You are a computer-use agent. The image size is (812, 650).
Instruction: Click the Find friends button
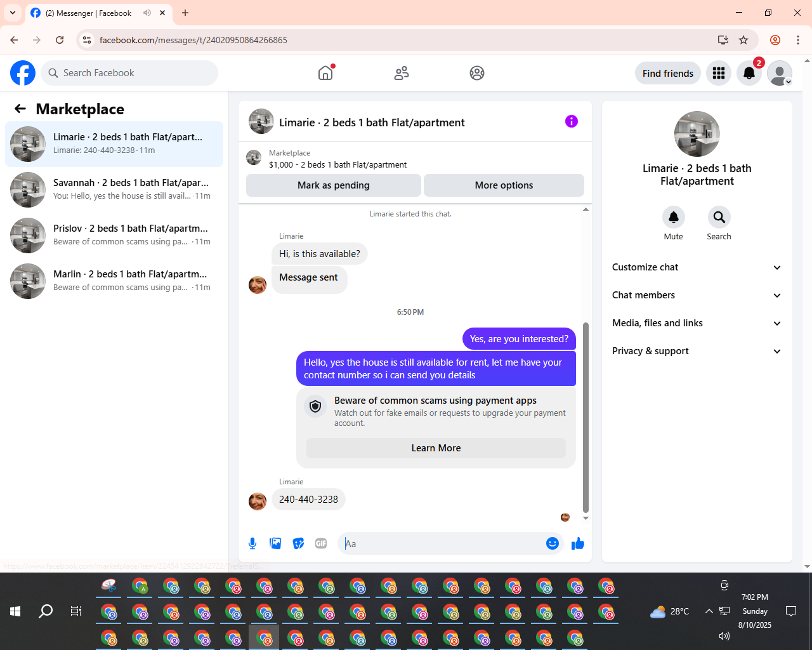668,73
